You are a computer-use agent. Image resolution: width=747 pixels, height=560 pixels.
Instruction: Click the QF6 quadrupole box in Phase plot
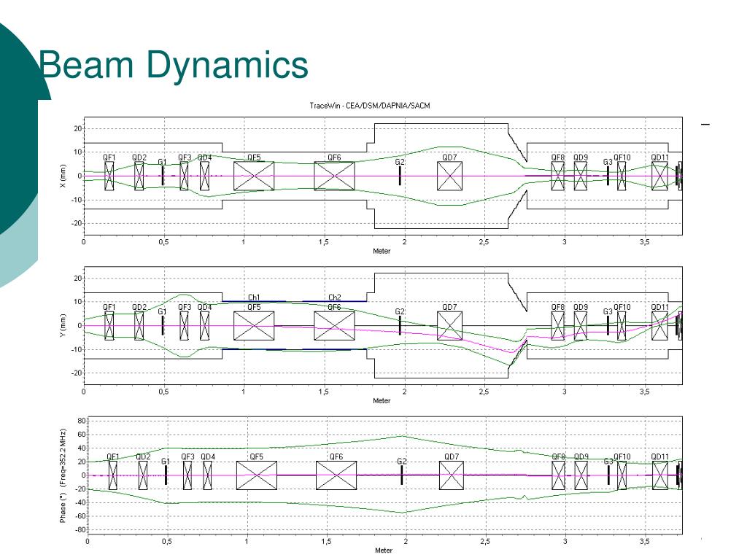pos(336,475)
